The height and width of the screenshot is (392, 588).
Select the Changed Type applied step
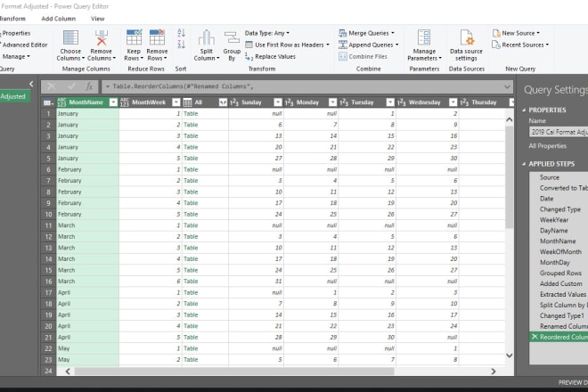[559, 209]
